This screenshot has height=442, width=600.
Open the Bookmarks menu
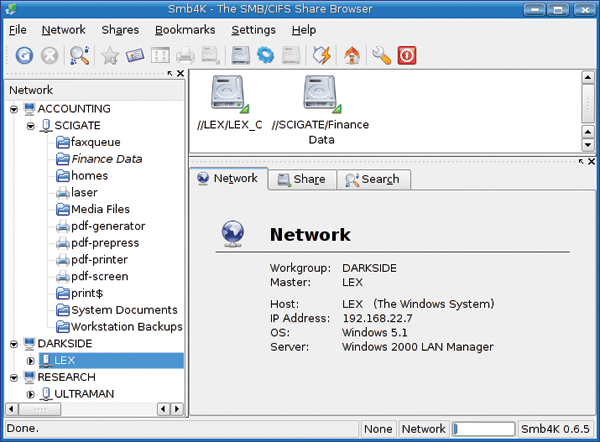pos(185,30)
